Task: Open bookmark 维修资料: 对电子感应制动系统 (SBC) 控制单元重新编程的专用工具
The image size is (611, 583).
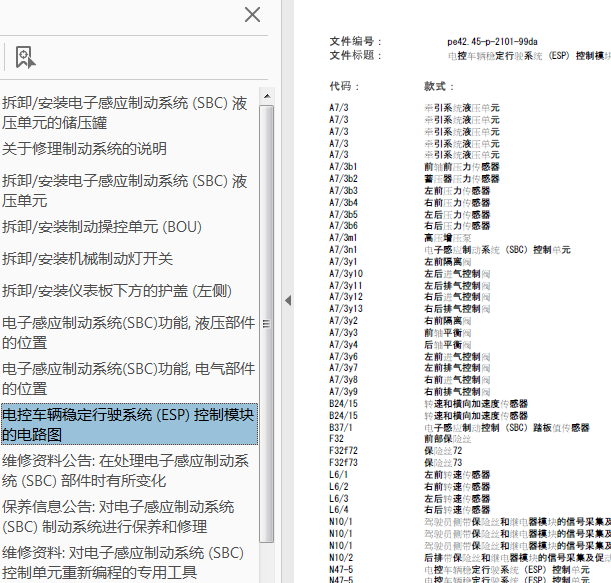Action: (x=123, y=562)
